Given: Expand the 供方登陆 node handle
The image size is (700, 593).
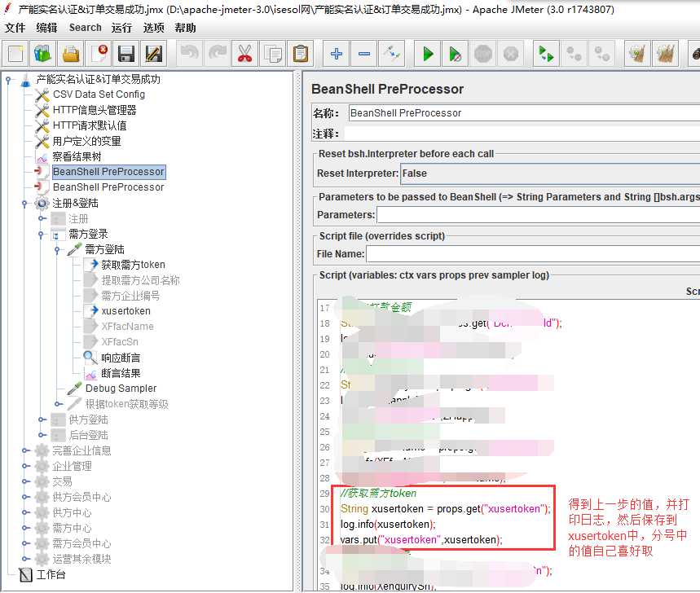Looking at the screenshot, I should coord(41,419).
